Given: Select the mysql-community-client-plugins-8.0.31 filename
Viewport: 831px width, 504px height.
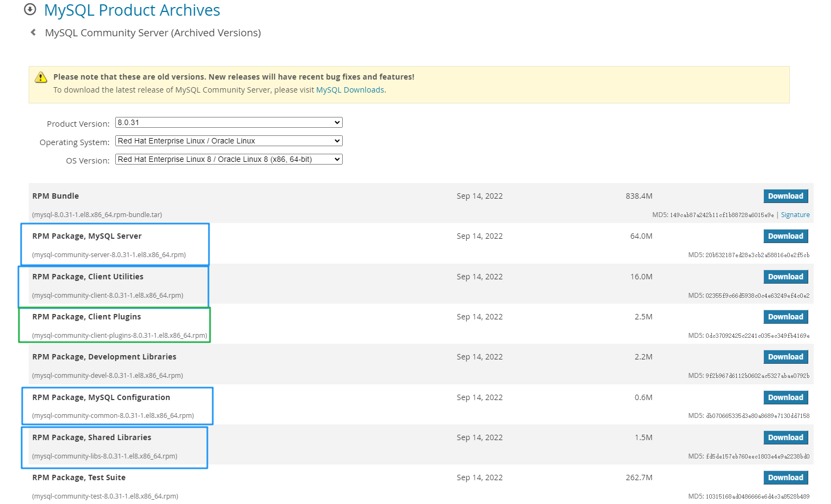Looking at the screenshot, I should point(120,336).
